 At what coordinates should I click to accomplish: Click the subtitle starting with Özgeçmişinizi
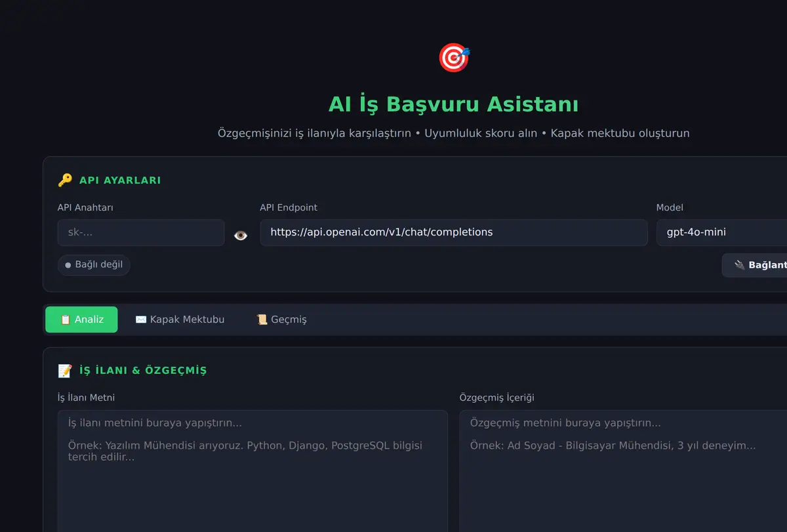click(x=454, y=133)
